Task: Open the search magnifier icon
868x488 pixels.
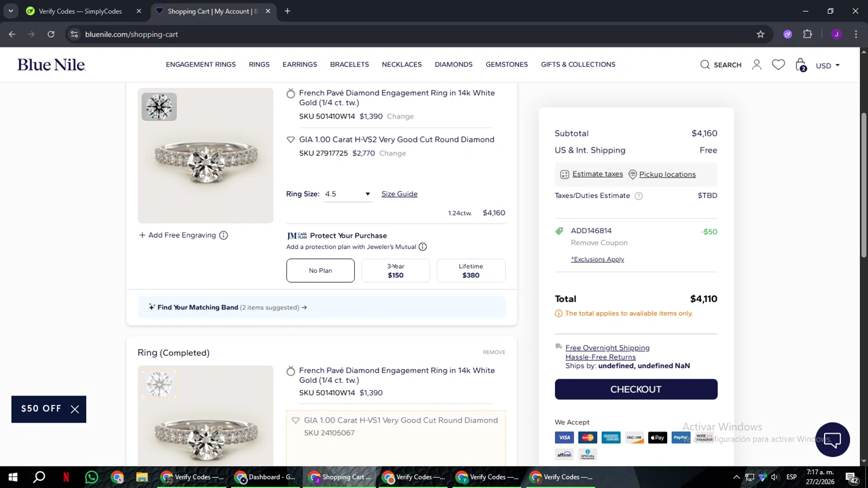Action: pyautogui.click(x=705, y=65)
